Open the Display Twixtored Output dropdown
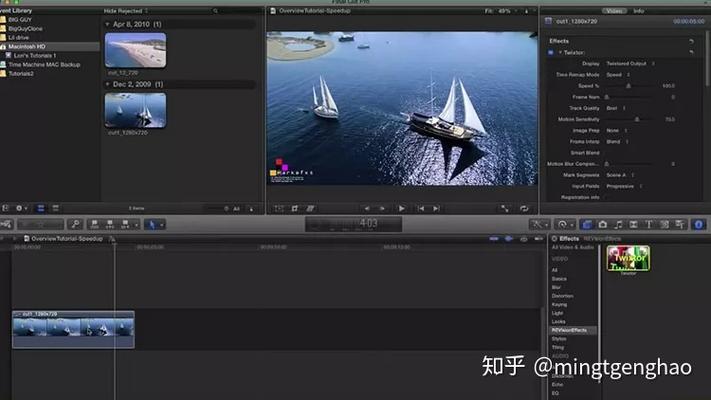 pos(630,63)
